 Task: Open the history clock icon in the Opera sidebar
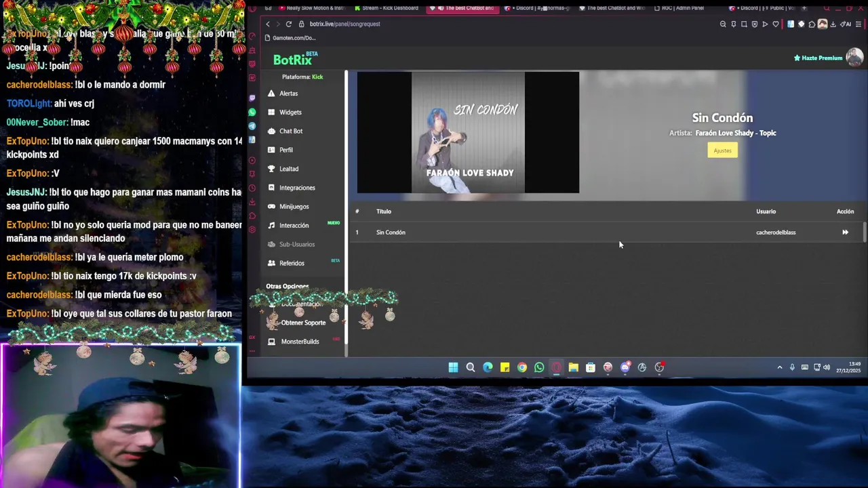[252, 188]
